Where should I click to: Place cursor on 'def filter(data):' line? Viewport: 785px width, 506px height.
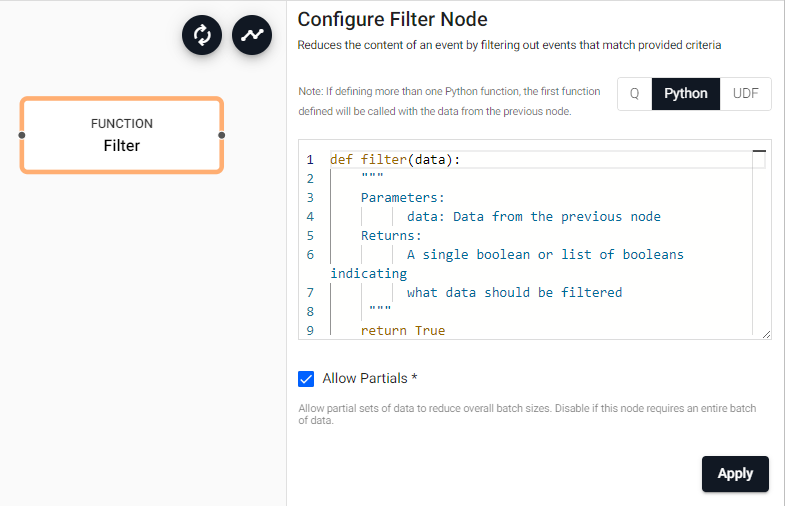tap(395, 160)
